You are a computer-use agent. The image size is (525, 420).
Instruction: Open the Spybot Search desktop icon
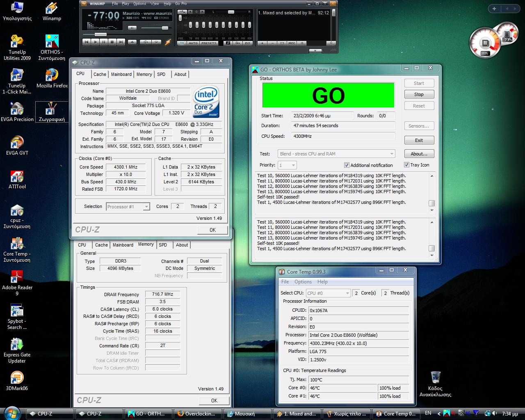point(17,317)
